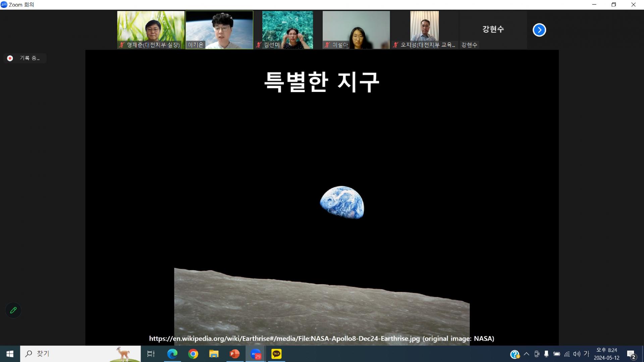Viewport: 644px width, 362px height.
Task: Click the Zoom logo in the title bar
Action: coord(4,4)
